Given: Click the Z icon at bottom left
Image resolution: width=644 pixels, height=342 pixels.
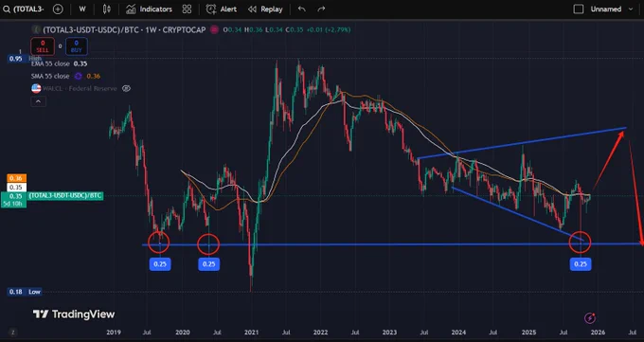Looking at the screenshot, I should point(12,333).
